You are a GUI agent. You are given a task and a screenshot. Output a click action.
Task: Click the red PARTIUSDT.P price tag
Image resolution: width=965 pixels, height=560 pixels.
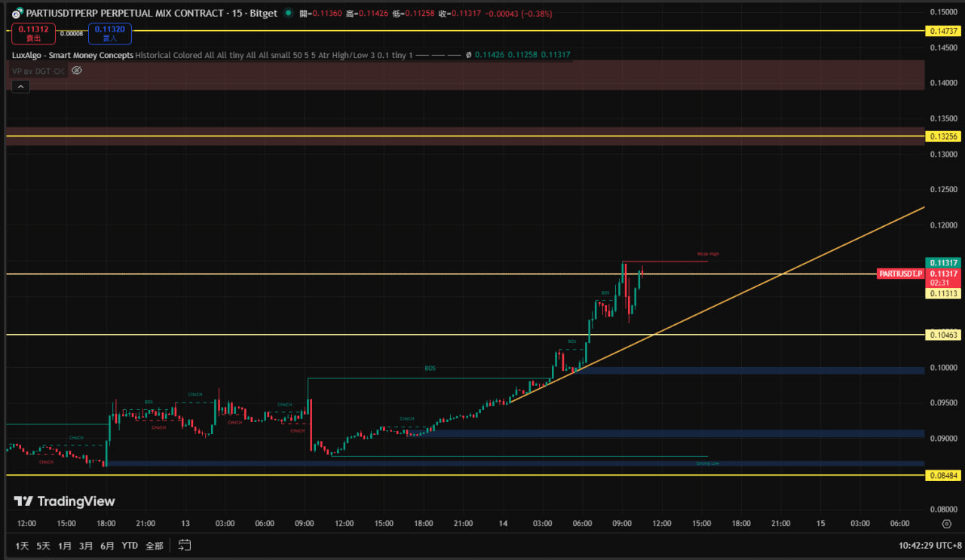[901, 274]
